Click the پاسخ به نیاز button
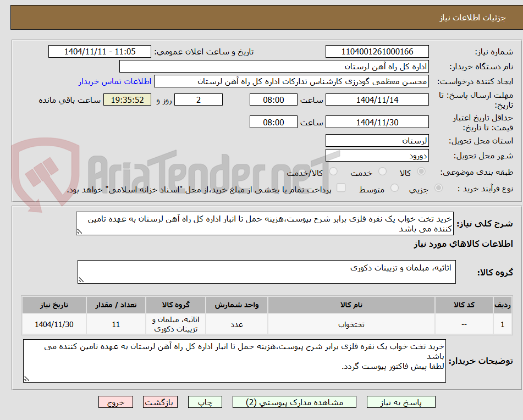This screenshot has width=523, height=420. click(401, 402)
